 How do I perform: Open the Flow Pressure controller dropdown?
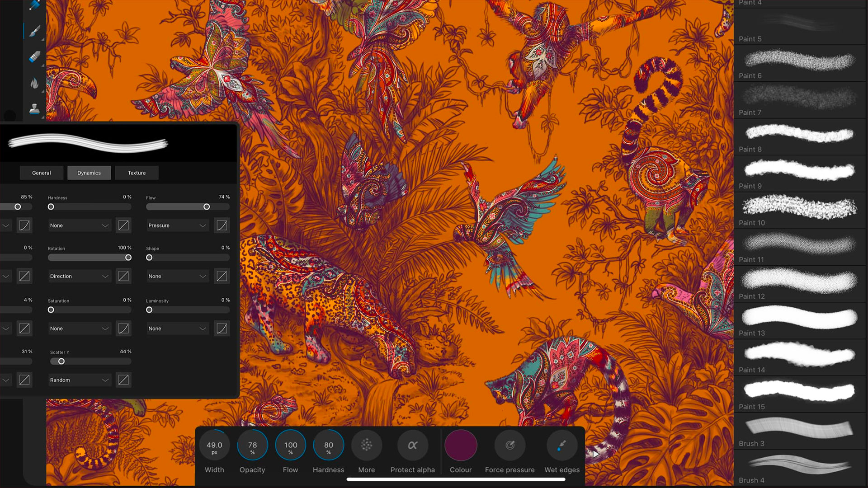click(x=177, y=225)
